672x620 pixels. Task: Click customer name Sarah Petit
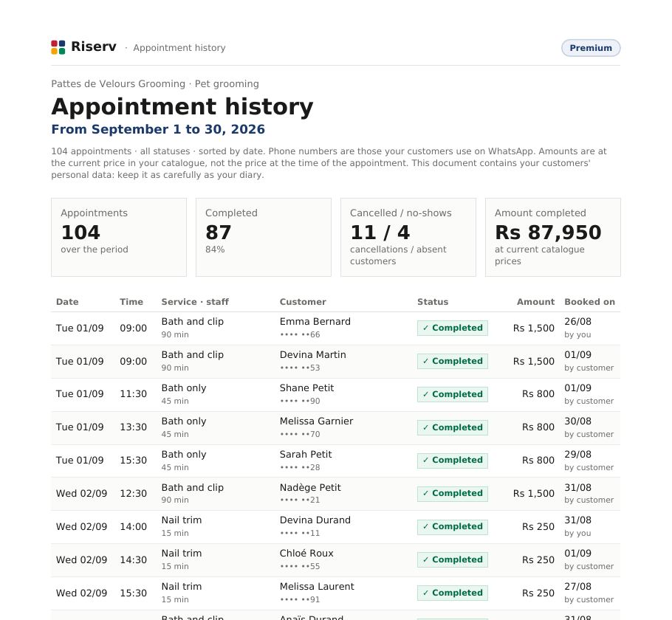tap(306, 454)
